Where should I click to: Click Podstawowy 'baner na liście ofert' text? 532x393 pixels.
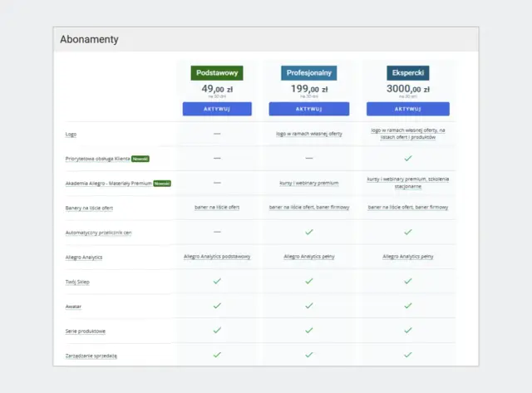[217, 207]
